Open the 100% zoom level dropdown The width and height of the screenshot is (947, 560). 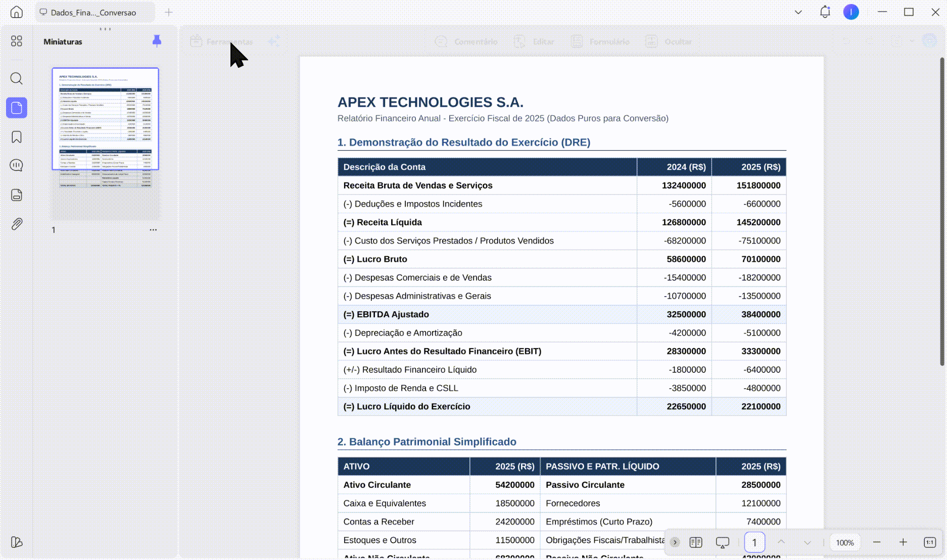point(844,542)
